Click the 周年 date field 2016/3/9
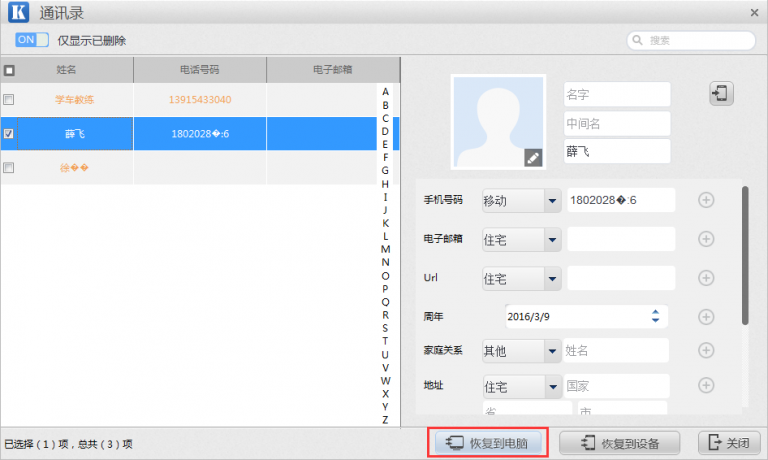Viewport: 768px width, 460px height. [x=586, y=316]
